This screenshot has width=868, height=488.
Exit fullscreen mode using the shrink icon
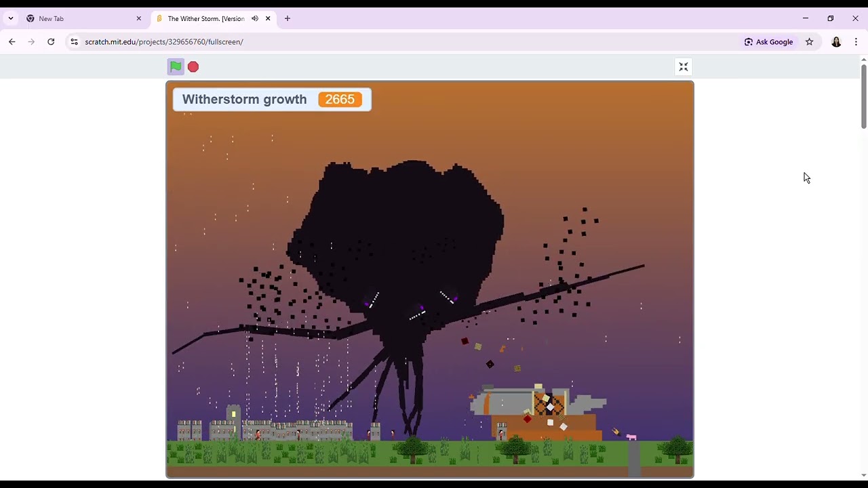click(684, 66)
